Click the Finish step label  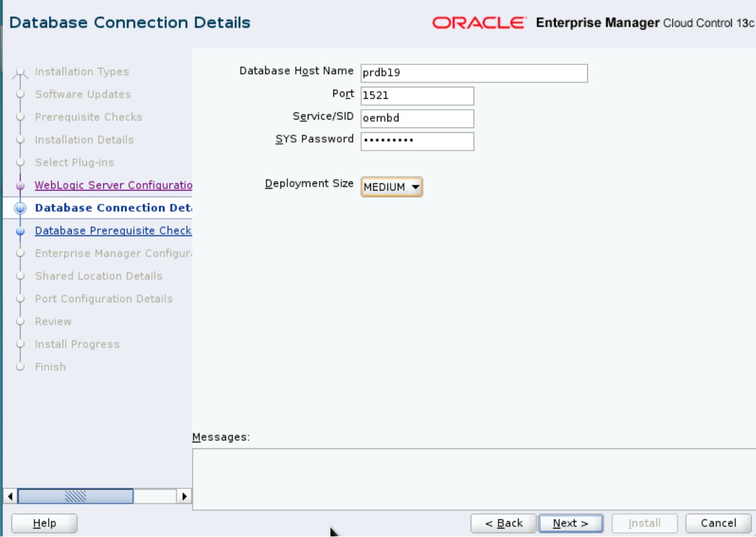50,366
